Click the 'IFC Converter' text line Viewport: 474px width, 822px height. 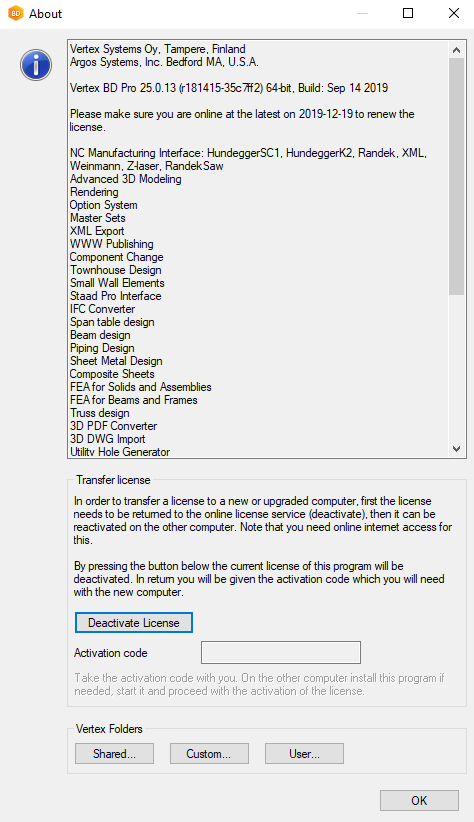tap(102, 309)
